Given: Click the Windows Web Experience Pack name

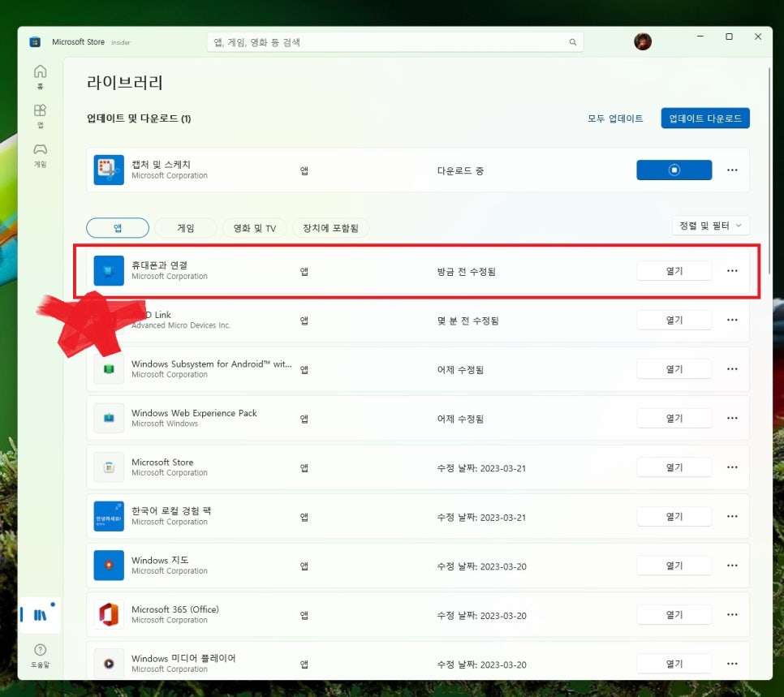Looking at the screenshot, I should 194,413.
